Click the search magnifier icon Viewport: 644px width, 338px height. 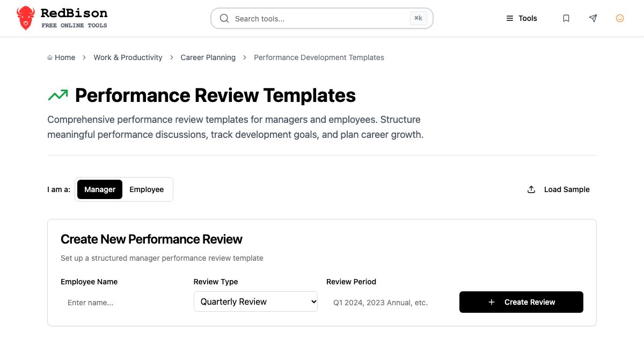coord(224,18)
